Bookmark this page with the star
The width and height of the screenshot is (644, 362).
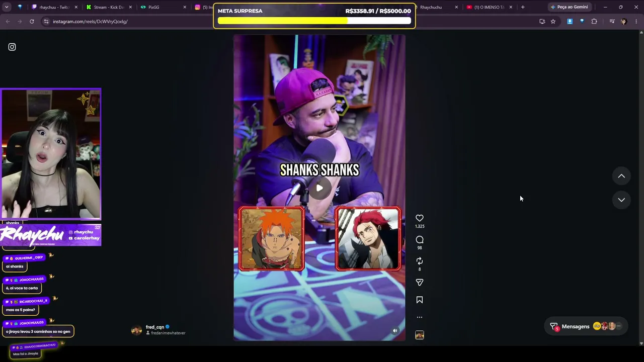point(553,22)
